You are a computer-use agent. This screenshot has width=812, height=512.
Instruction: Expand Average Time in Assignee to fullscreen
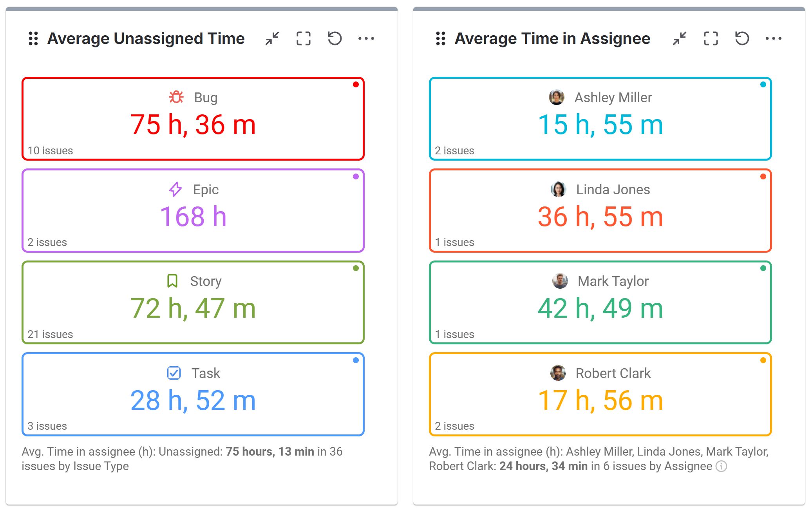click(711, 38)
